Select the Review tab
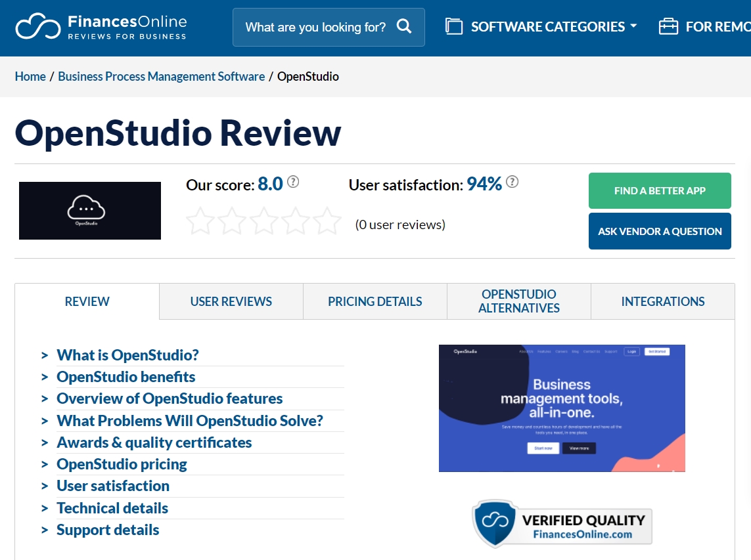Screen dimensions: 751x560 pos(87,301)
